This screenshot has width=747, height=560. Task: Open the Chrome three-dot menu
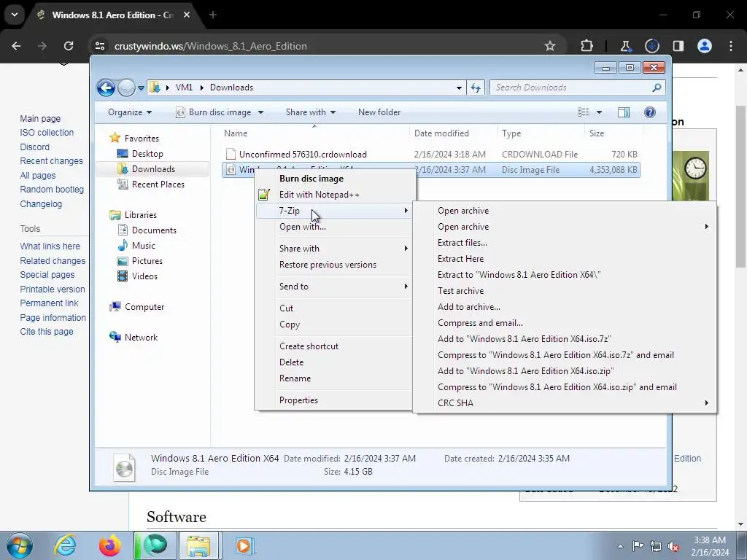(x=731, y=46)
